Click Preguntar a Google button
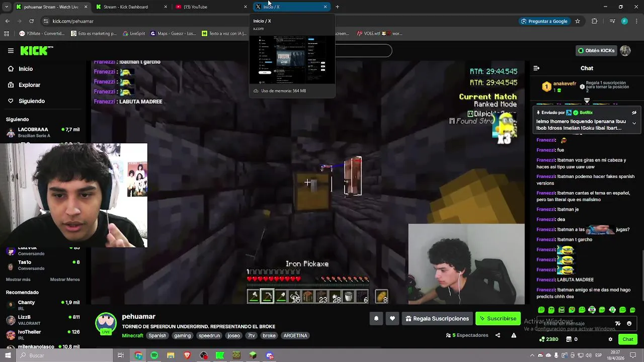Screen dimensions: 644x362 (x=544, y=21)
